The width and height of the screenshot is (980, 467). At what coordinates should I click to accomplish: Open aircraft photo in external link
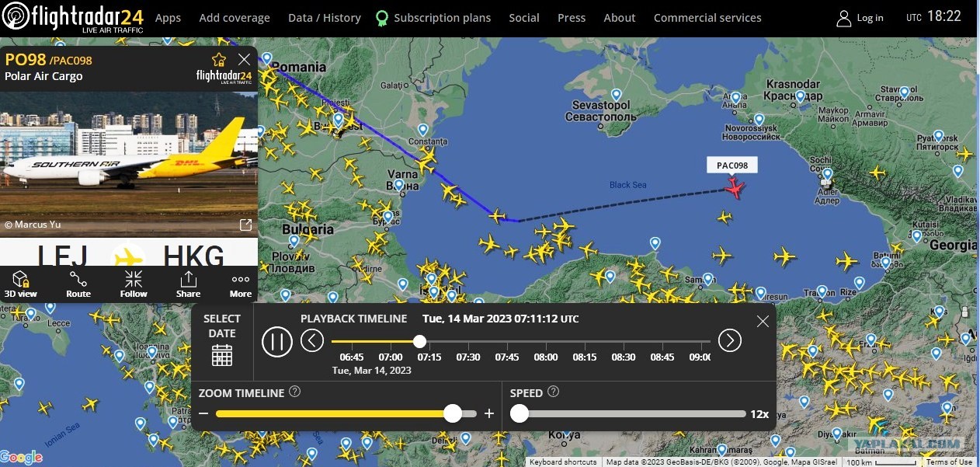[245, 225]
